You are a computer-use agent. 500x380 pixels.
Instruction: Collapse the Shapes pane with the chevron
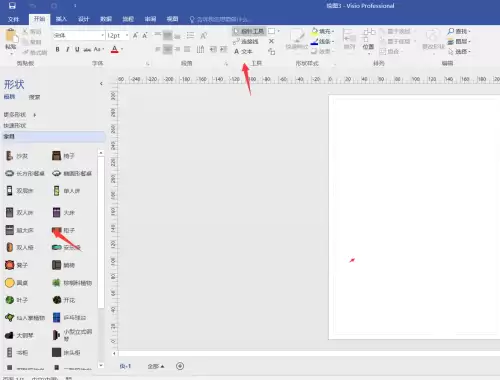point(101,83)
